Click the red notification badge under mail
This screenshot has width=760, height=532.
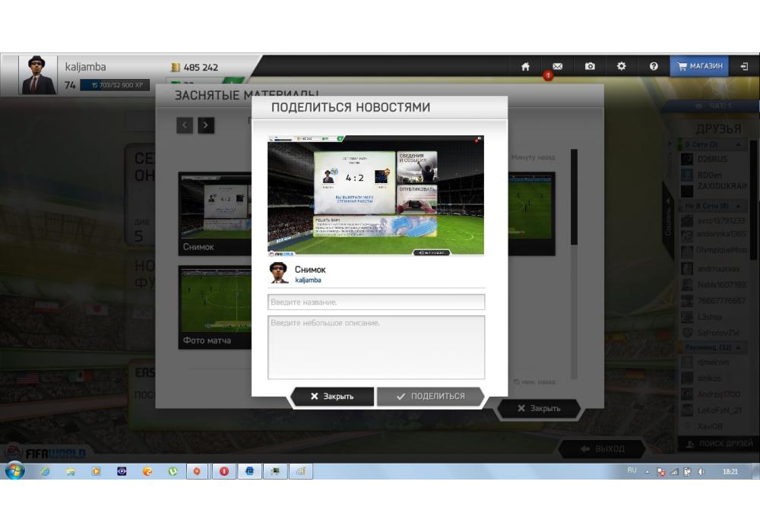[x=548, y=75]
